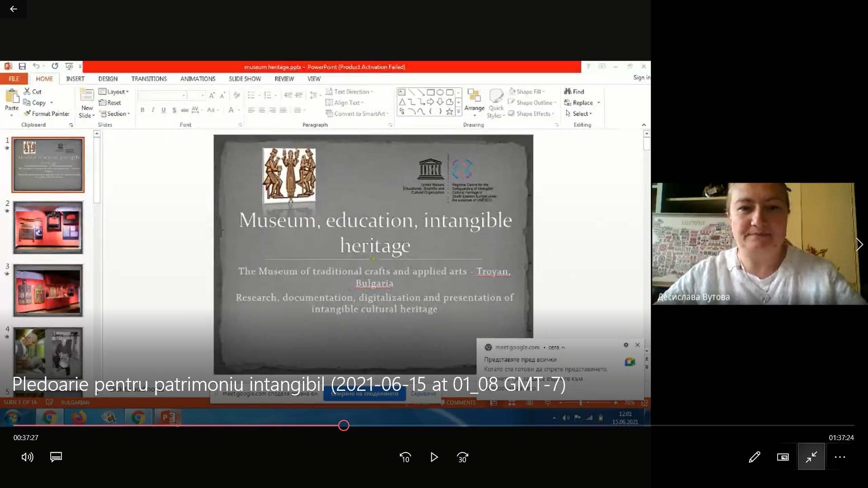
Task: Click the PowerPoint Save icon
Action: tap(22, 66)
